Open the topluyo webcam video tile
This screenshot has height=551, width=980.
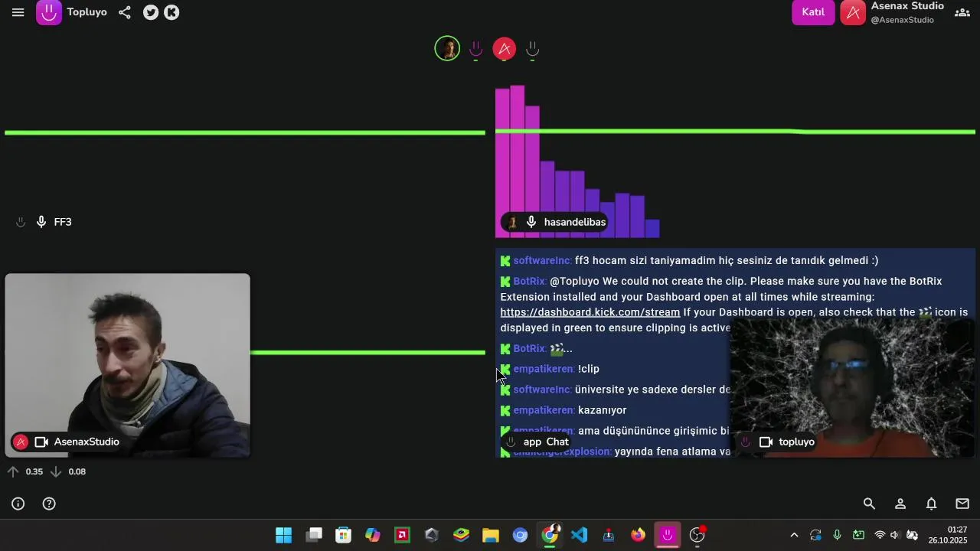tap(853, 389)
